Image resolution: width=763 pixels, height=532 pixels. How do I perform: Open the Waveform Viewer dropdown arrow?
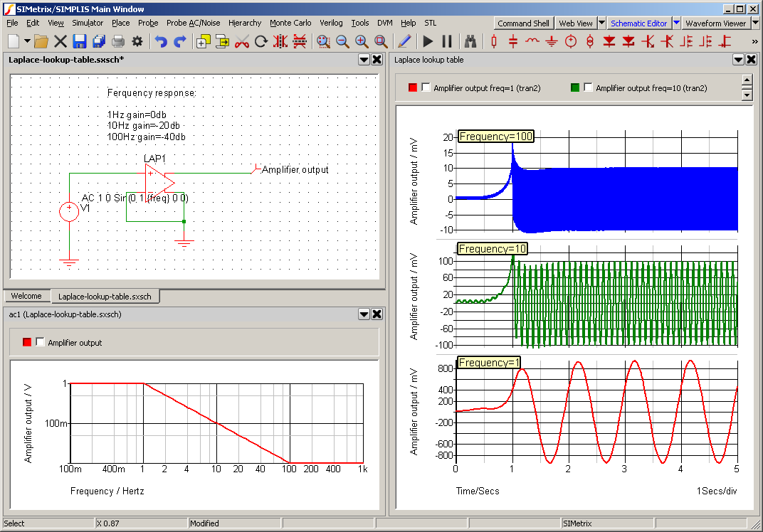pos(757,23)
